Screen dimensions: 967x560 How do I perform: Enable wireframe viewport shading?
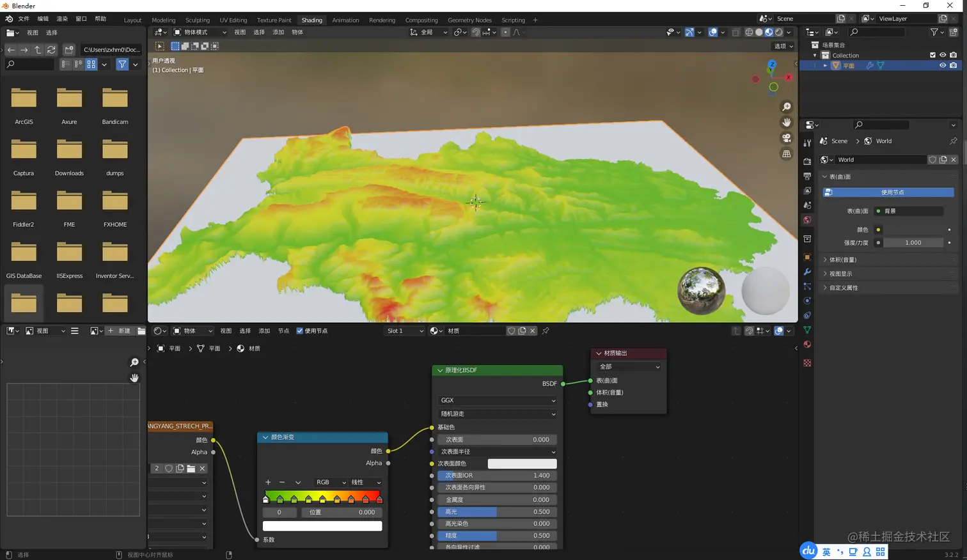click(749, 32)
